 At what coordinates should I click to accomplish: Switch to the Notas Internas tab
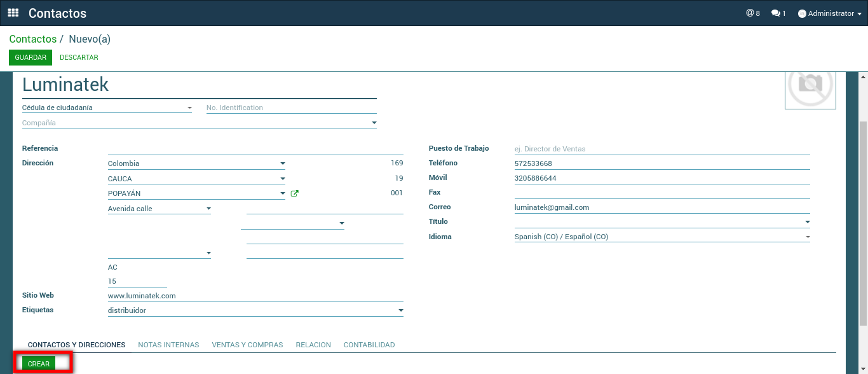(168, 345)
